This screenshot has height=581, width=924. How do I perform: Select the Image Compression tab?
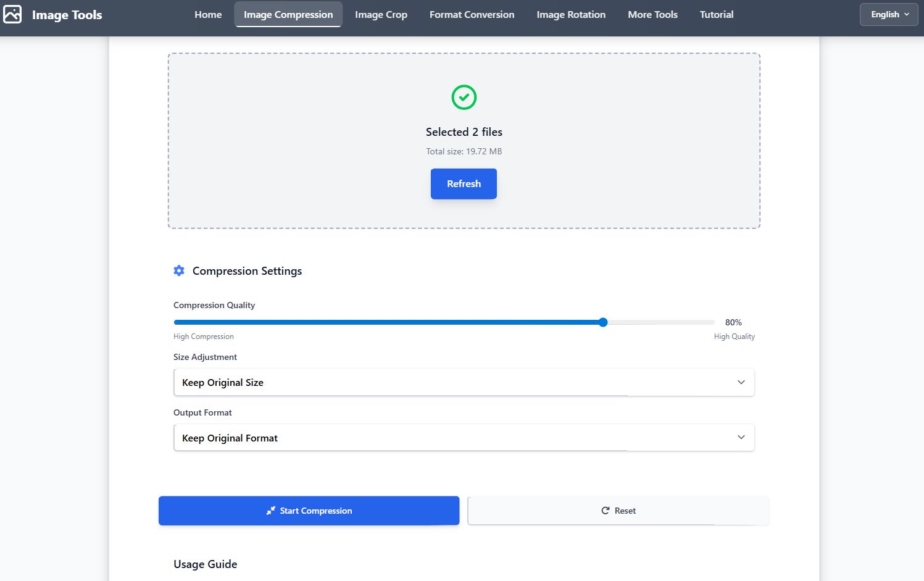pos(288,14)
